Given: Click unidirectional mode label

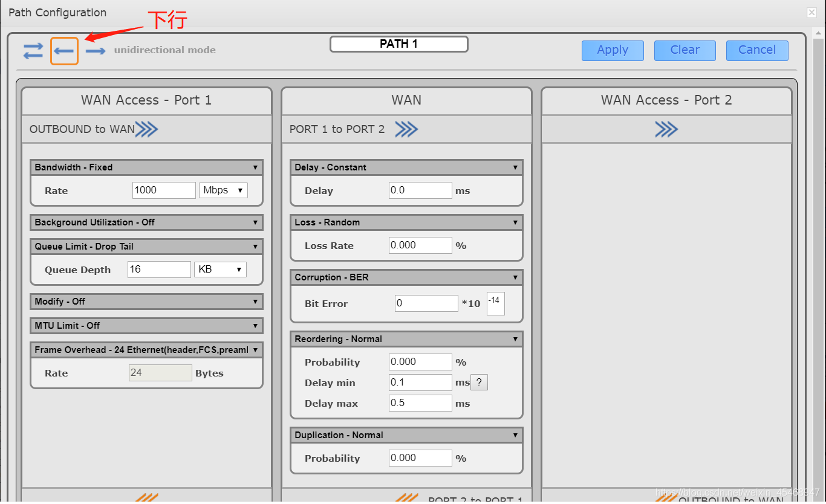Looking at the screenshot, I should (x=165, y=50).
